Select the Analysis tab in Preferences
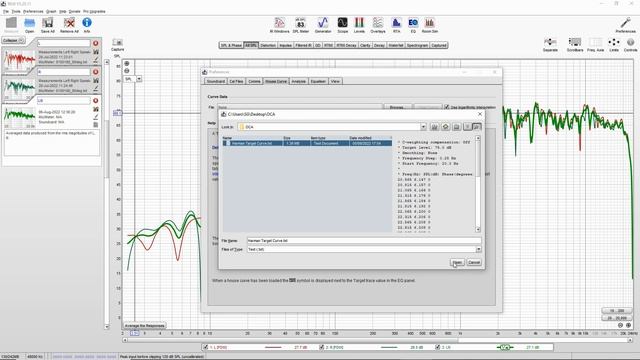640x360 pixels. tap(298, 81)
